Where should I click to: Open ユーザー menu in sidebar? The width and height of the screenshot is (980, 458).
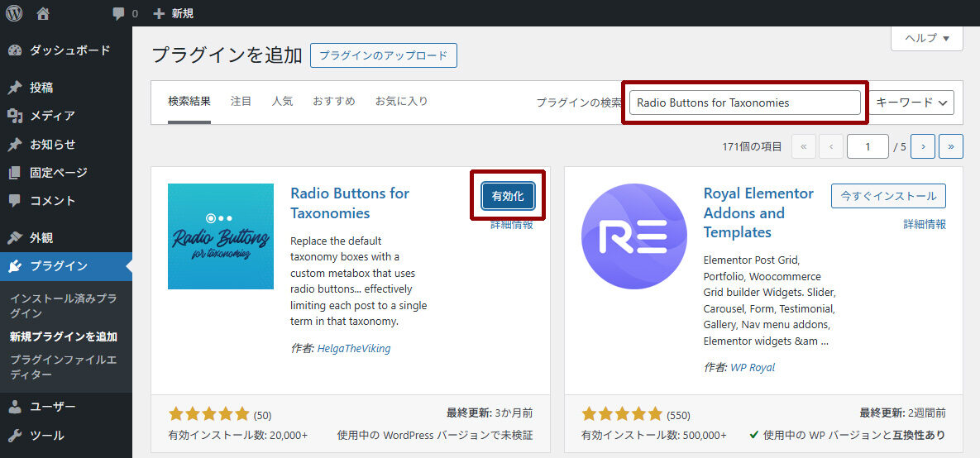[x=66, y=407]
